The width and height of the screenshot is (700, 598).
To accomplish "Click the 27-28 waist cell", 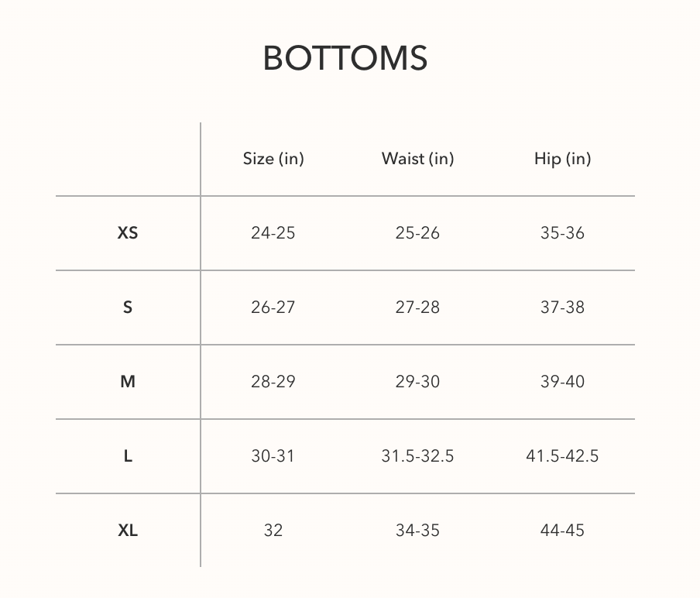I will click(417, 307).
